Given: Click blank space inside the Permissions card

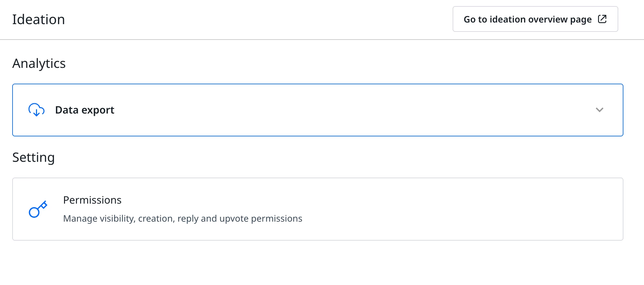Looking at the screenshot, I should 450,209.
